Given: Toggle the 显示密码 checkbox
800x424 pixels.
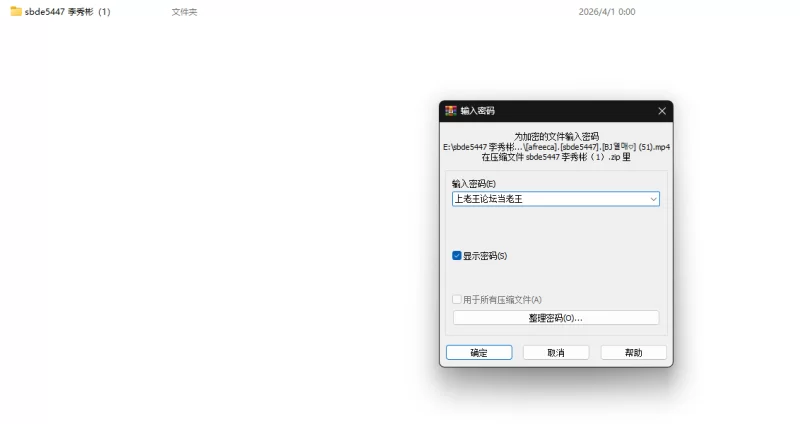Looking at the screenshot, I should tap(457, 256).
